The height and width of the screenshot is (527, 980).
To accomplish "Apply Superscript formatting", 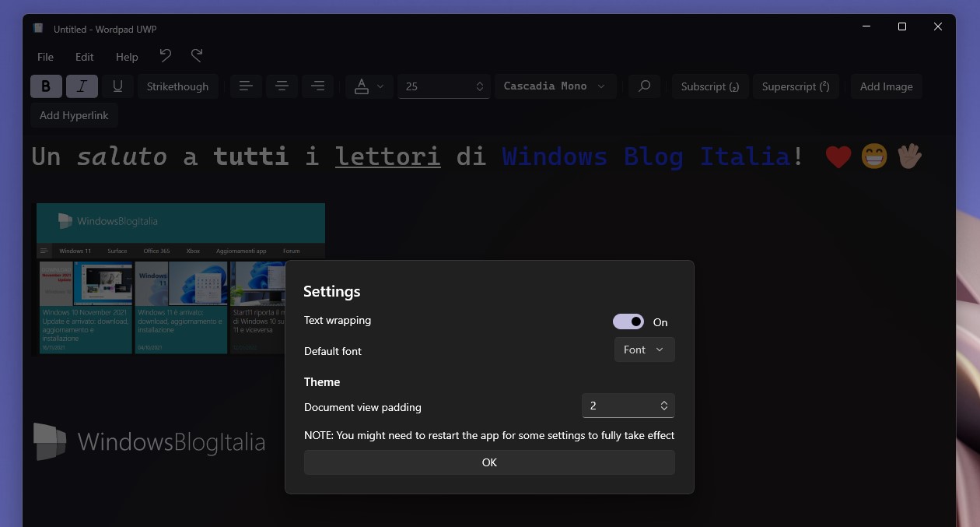I will click(x=796, y=86).
